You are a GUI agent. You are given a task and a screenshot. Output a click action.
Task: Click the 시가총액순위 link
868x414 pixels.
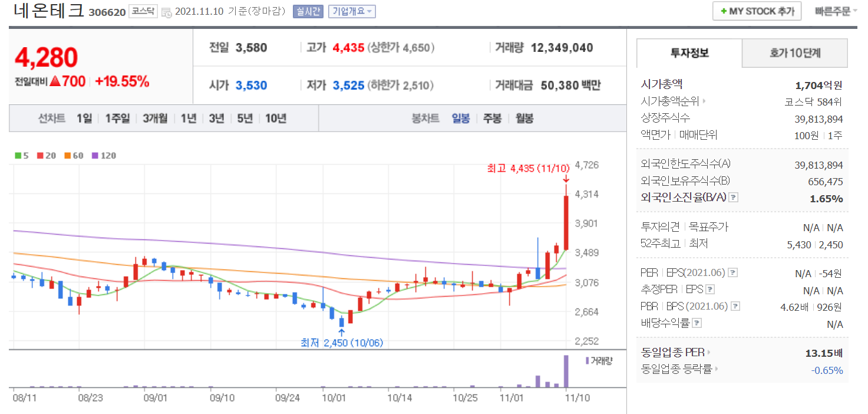click(670, 101)
